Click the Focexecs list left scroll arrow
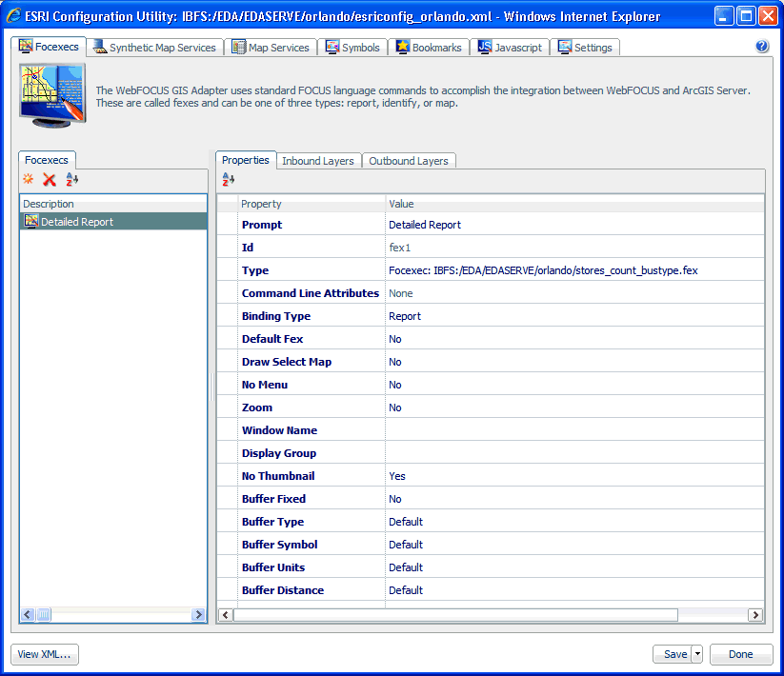This screenshot has height=676, width=784. coord(28,614)
